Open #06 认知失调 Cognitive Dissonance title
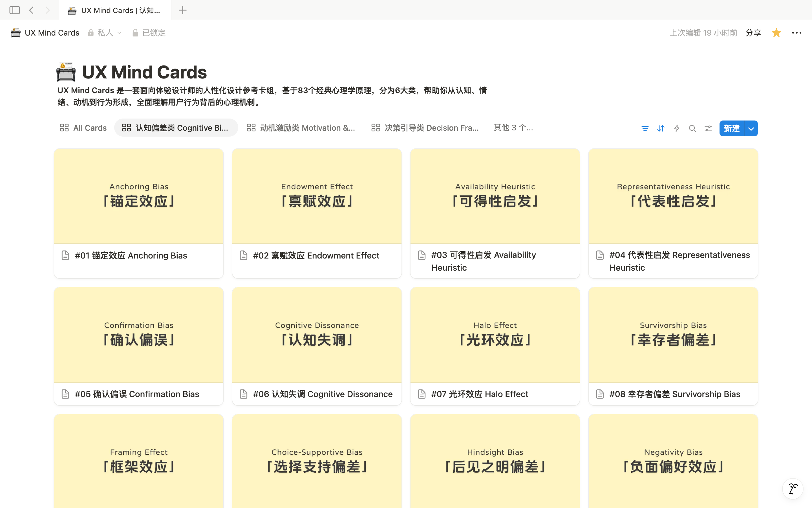This screenshot has width=812, height=508. click(x=323, y=394)
